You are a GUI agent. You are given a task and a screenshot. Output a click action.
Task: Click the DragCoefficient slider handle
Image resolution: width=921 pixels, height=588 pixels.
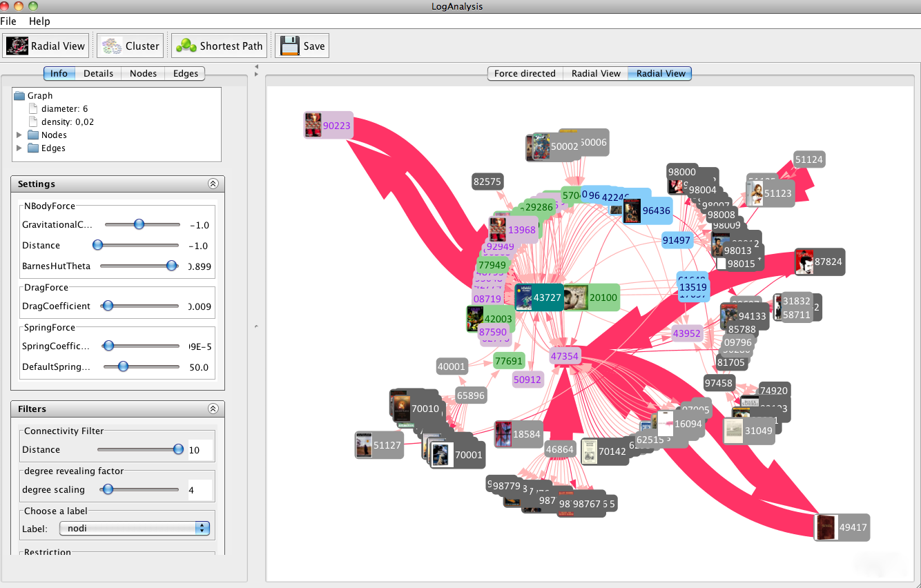tap(106, 306)
